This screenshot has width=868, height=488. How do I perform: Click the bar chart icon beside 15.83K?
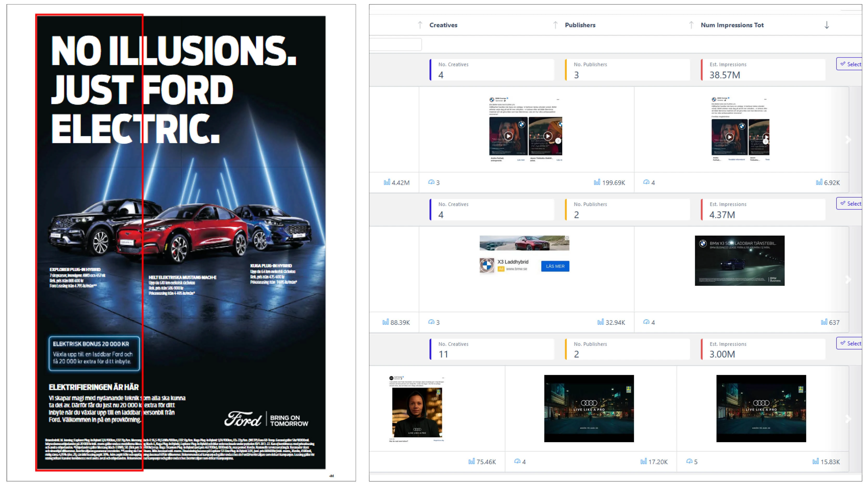point(815,461)
